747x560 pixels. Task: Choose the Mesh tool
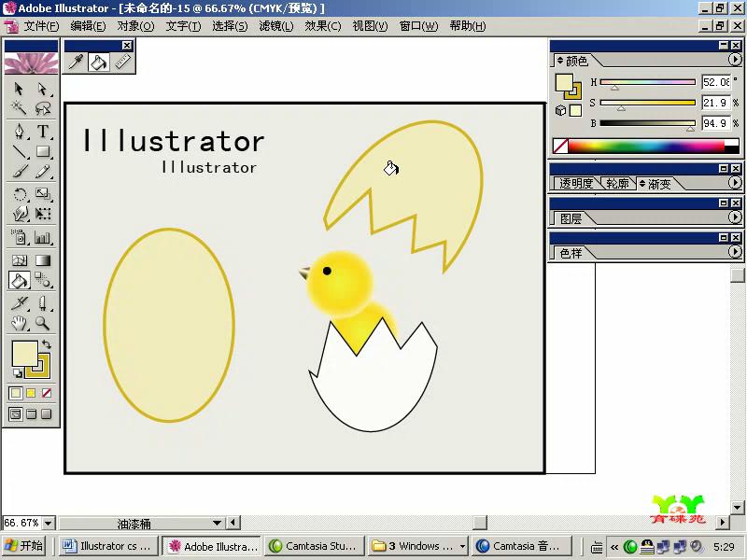pyautogui.click(x=19, y=260)
